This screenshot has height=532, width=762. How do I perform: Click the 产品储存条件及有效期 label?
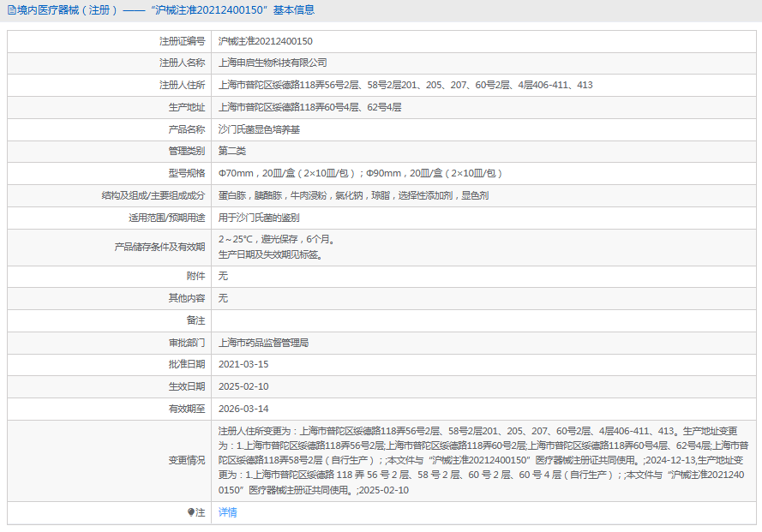[x=160, y=248]
